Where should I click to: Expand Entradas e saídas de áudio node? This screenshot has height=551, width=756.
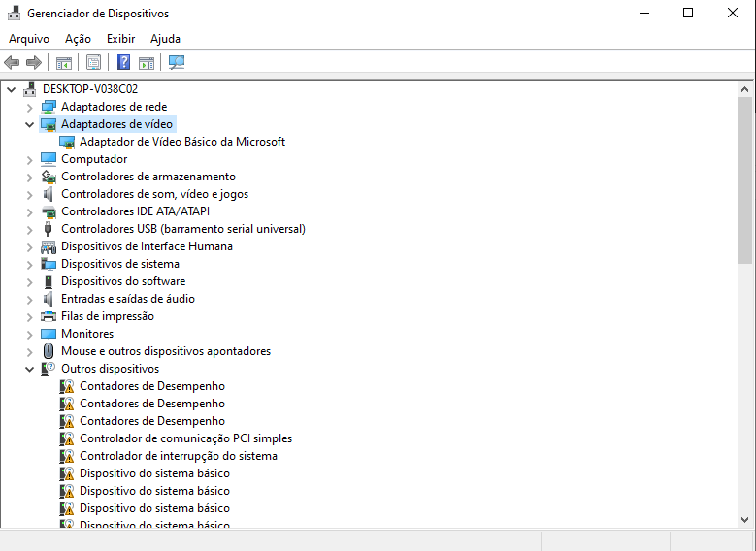pyautogui.click(x=30, y=300)
